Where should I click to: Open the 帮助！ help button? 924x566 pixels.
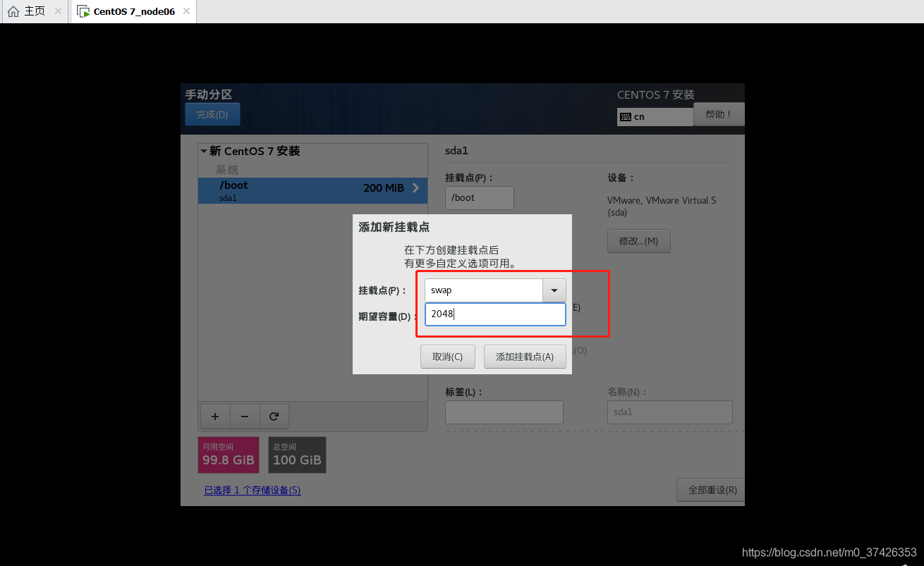coord(719,114)
